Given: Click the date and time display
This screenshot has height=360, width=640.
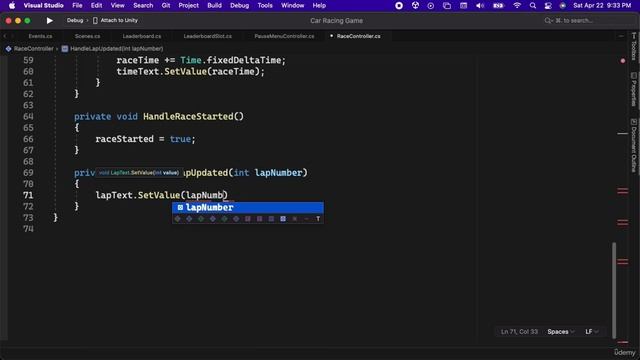Looking at the screenshot, I should coord(602,6).
